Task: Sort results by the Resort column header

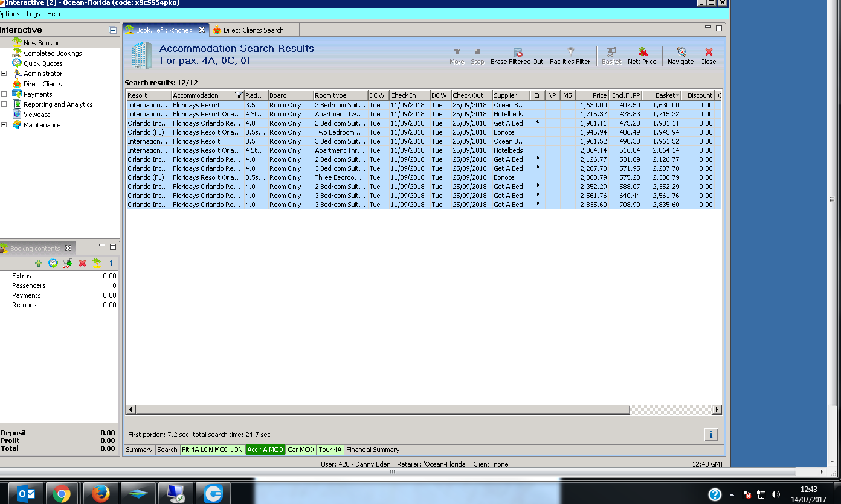Action: point(149,95)
